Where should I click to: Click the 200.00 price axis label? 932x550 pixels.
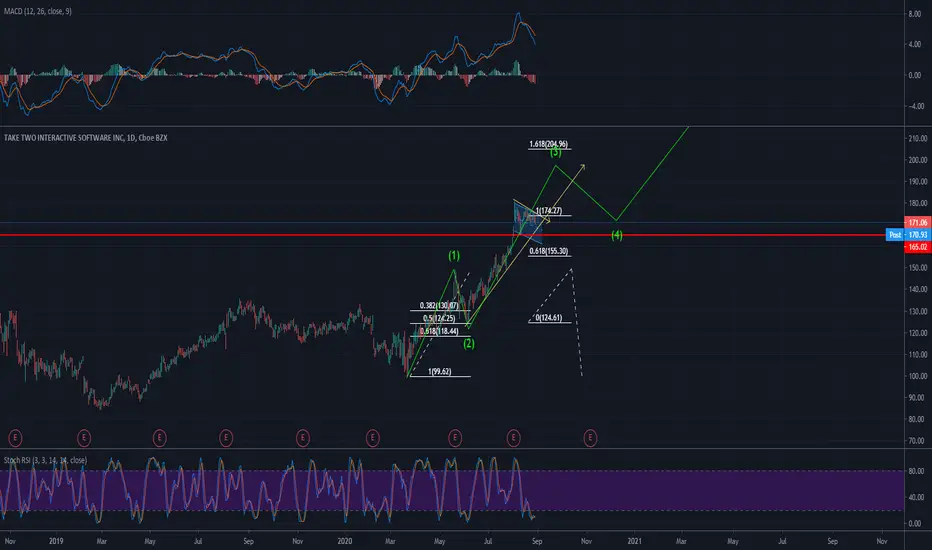tap(917, 160)
